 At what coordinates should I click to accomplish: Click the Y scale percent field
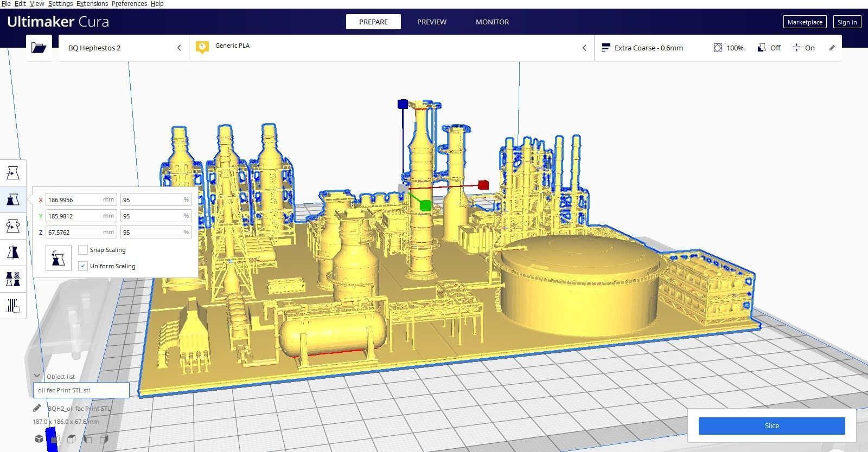pos(156,216)
